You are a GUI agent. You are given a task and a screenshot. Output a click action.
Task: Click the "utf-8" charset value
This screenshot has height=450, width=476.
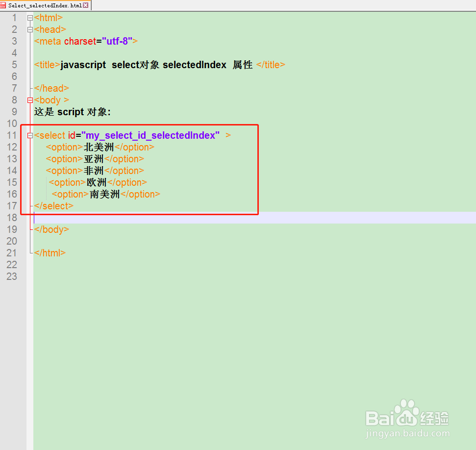(x=117, y=41)
